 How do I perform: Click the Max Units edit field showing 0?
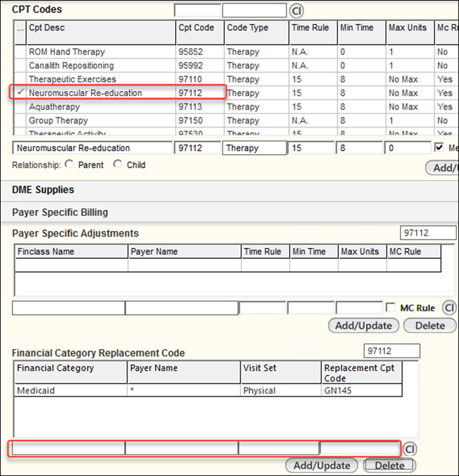coord(408,148)
